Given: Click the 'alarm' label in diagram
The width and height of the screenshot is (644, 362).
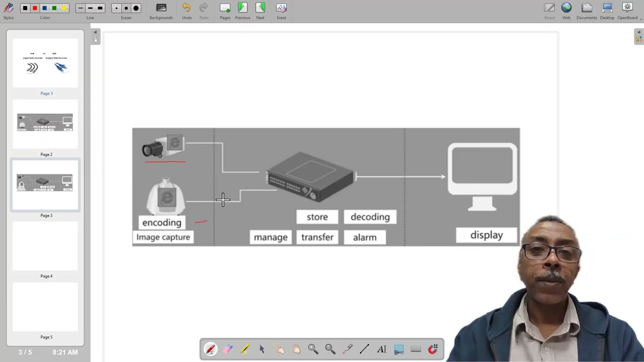Looking at the screenshot, I should point(365,237).
